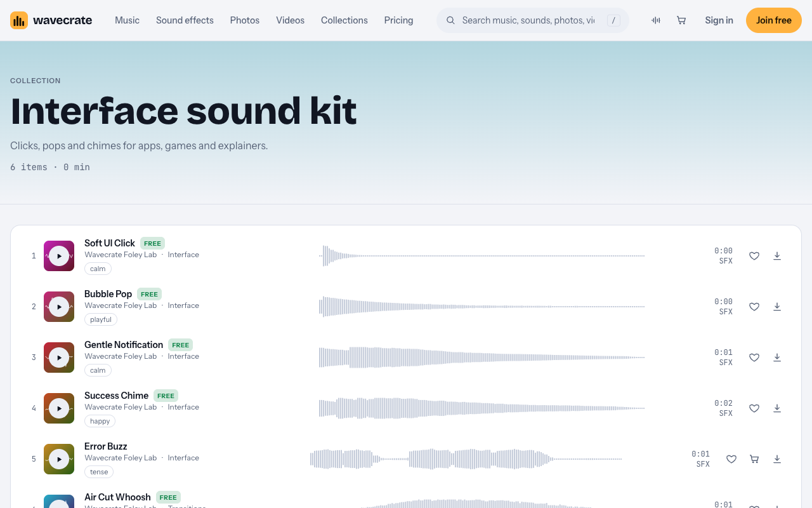Open the Pricing page
812x508 pixels.
pos(398,20)
